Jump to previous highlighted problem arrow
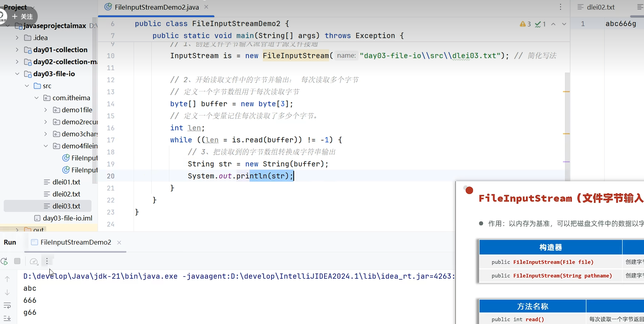The width and height of the screenshot is (644, 324). pyautogui.click(x=553, y=24)
